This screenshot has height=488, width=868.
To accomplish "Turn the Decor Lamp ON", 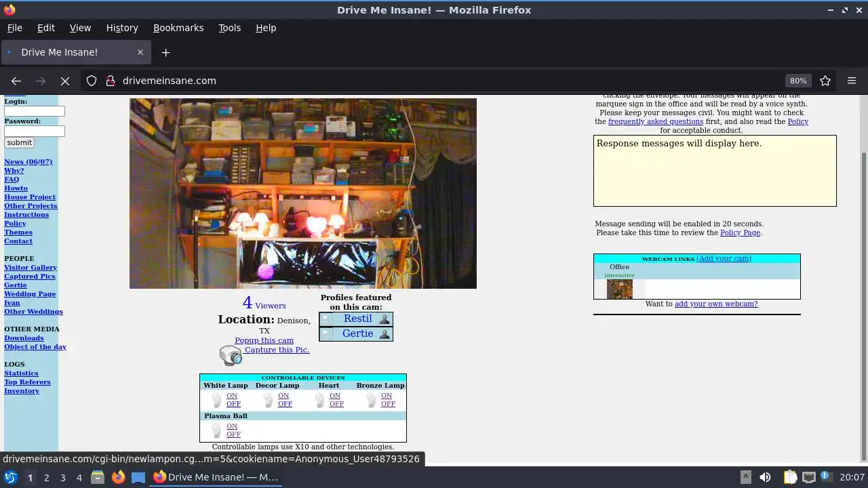I will click(x=283, y=396).
